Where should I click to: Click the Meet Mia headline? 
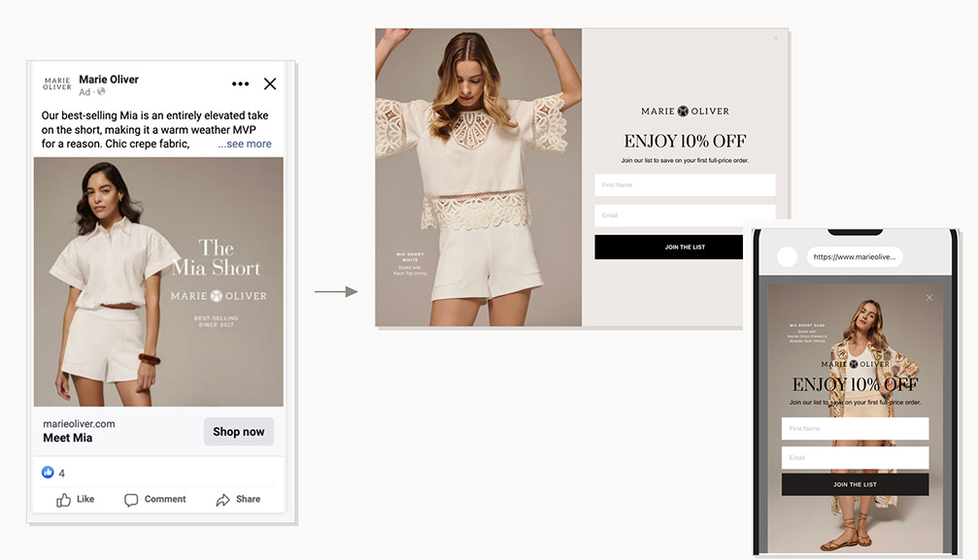pyautogui.click(x=67, y=438)
